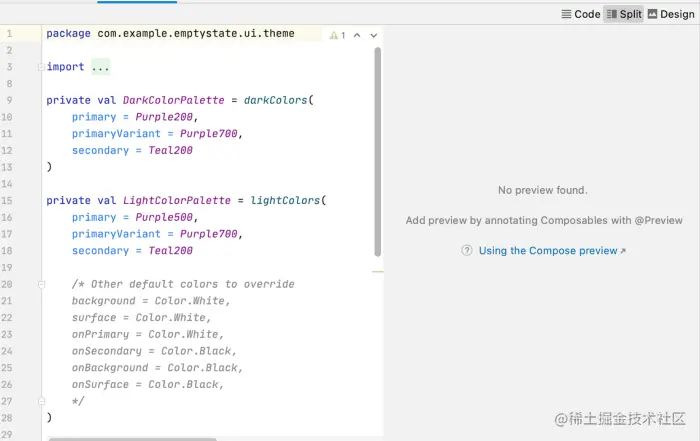The height and width of the screenshot is (441, 700).
Task: Click line number 15 in gutter
Action: [7, 200]
